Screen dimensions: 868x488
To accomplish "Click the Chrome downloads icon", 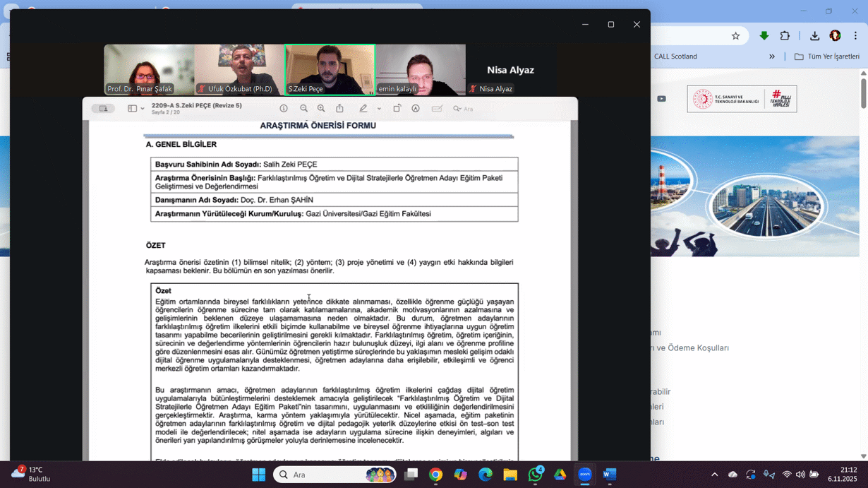I will pos(814,36).
